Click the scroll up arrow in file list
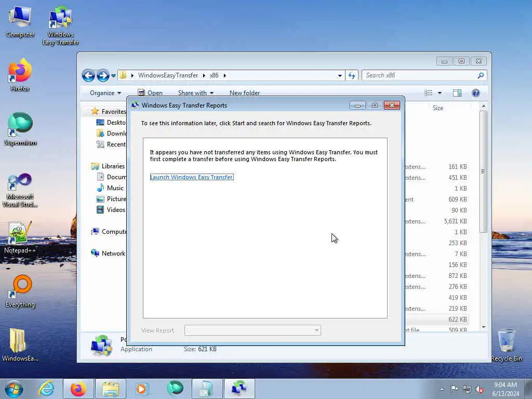This screenshot has height=399, width=532. 484,107
